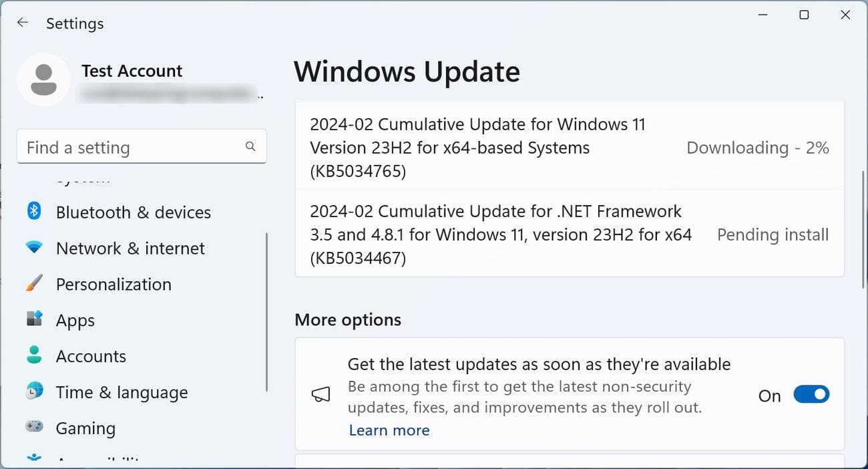Click the Gaming controller icon

coord(34,428)
